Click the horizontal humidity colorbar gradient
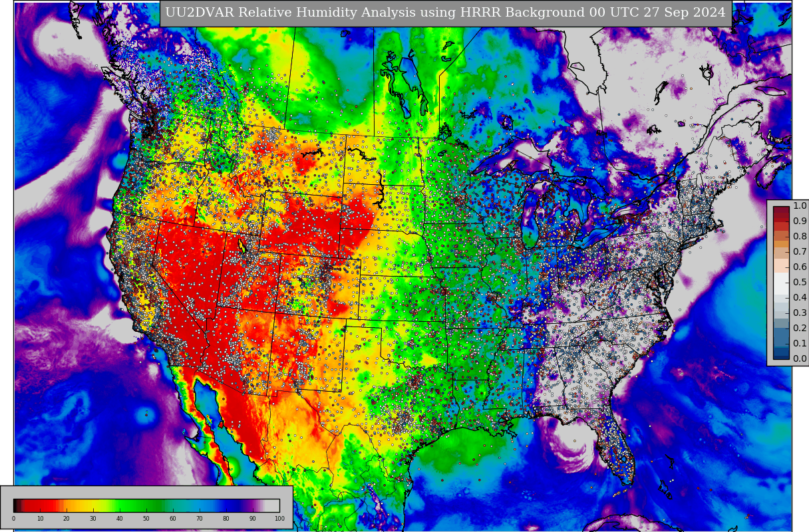Image resolution: width=809 pixels, height=532 pixels. (x=146, y=505)
